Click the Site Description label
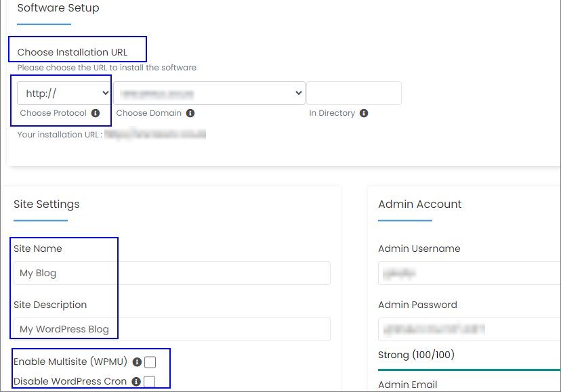 click(50, 305)
